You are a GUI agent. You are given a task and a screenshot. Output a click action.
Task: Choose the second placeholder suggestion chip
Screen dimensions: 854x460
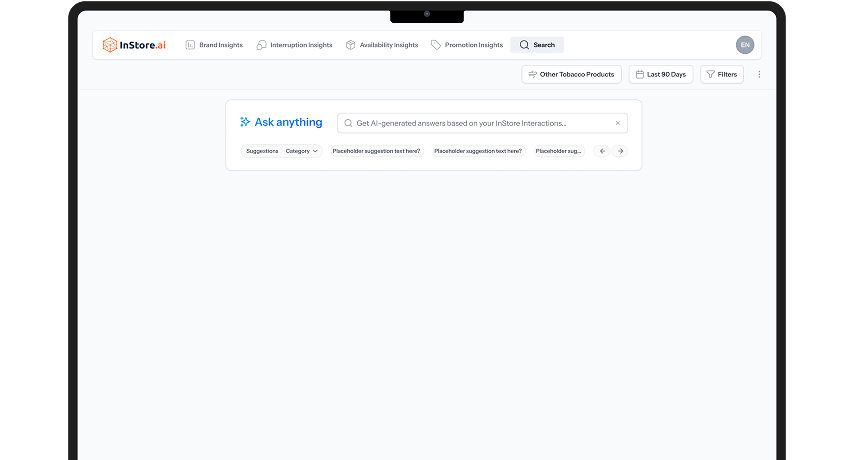(x=478, y=151)
